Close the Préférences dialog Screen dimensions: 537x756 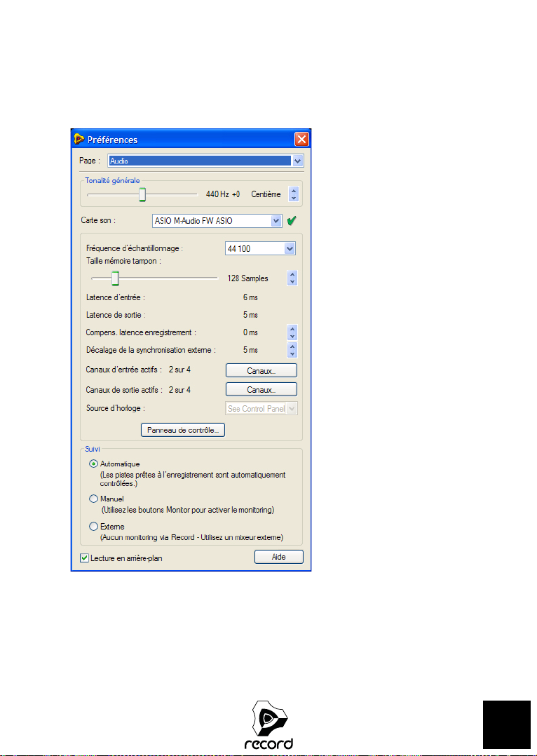point(301,140)
